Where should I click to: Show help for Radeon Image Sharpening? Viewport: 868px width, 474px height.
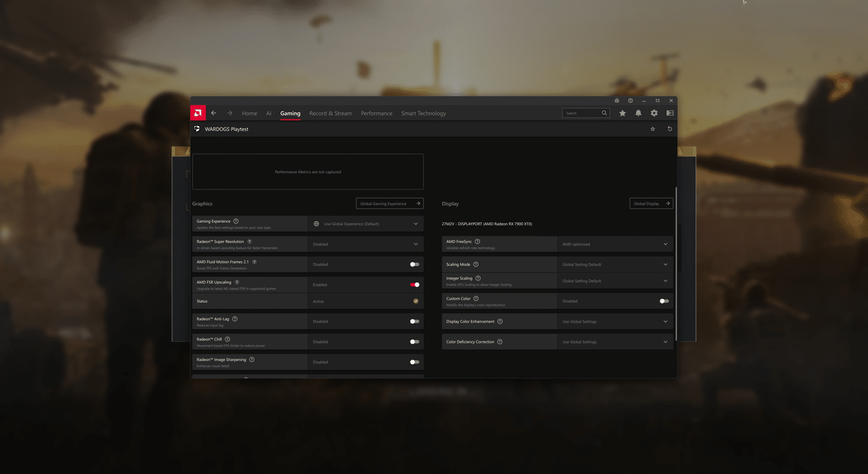click(252, 359)
